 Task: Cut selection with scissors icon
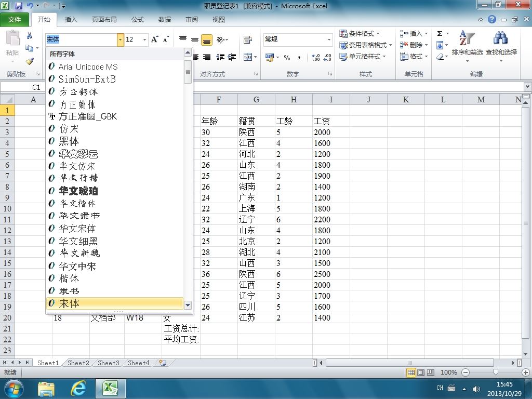pyautogui.click(x=30, y=35)
